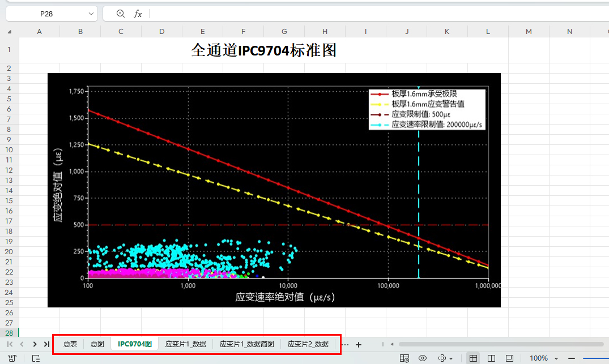Switch to Page Layout view in the status bar
This screenshot has height=364, width=609.
pyautogui.click(x=492, y=358)
